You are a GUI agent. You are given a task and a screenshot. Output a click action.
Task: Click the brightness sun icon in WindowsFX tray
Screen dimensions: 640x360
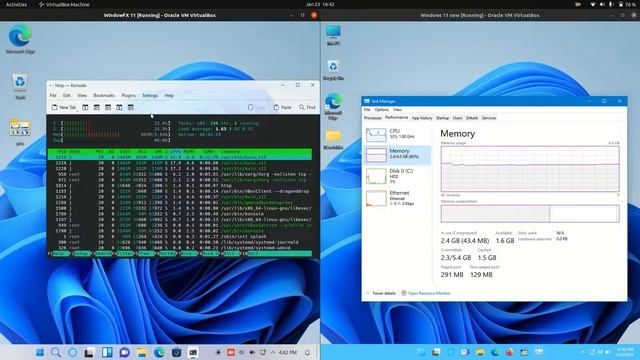[219, 352]
